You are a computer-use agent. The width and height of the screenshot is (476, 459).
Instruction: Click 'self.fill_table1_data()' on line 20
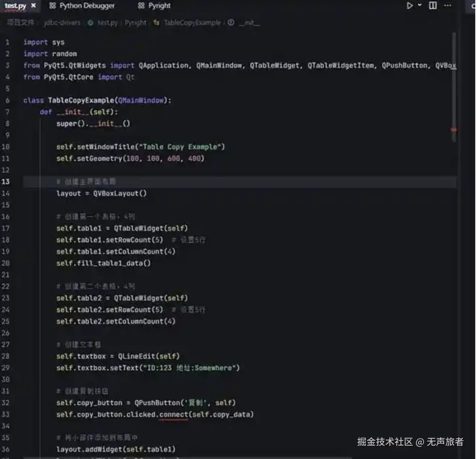(x=103, y=263)
